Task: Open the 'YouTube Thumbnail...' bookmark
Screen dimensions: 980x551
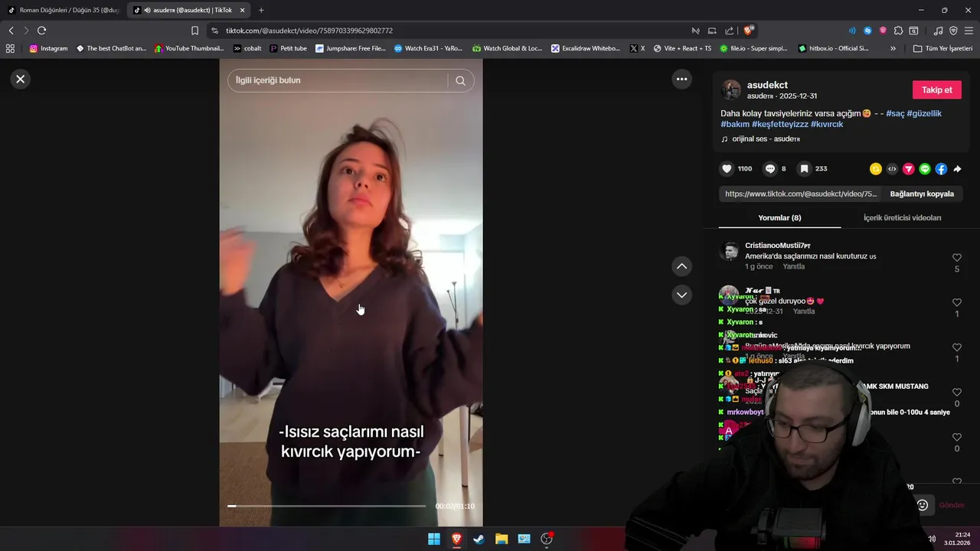Action: click(189, 48)
